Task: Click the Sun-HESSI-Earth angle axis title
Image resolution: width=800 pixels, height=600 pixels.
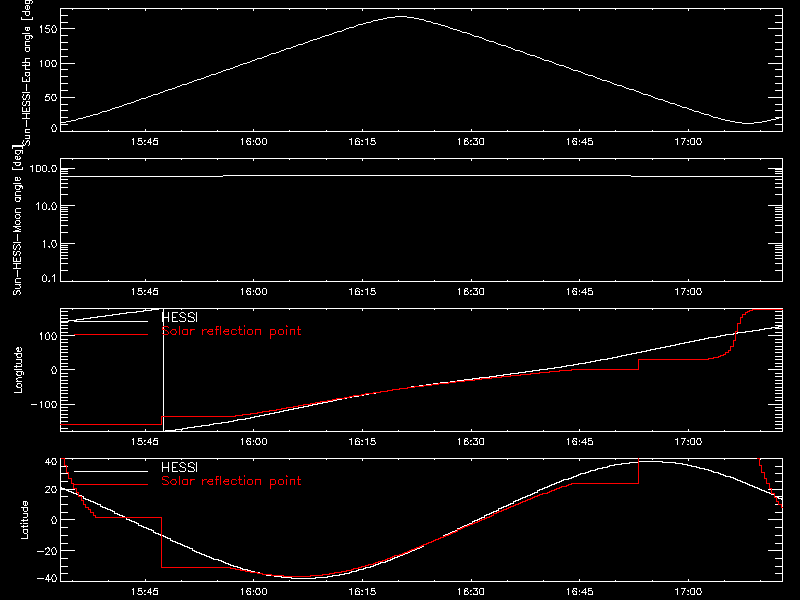Action: tap(27, 73)
